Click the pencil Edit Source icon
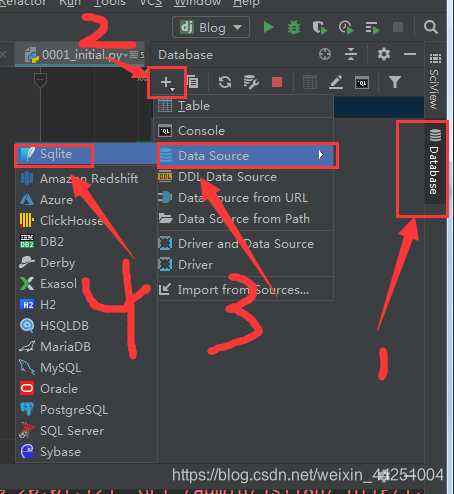The width and height of the screenshot is (454, 494). tap(336, 82)
